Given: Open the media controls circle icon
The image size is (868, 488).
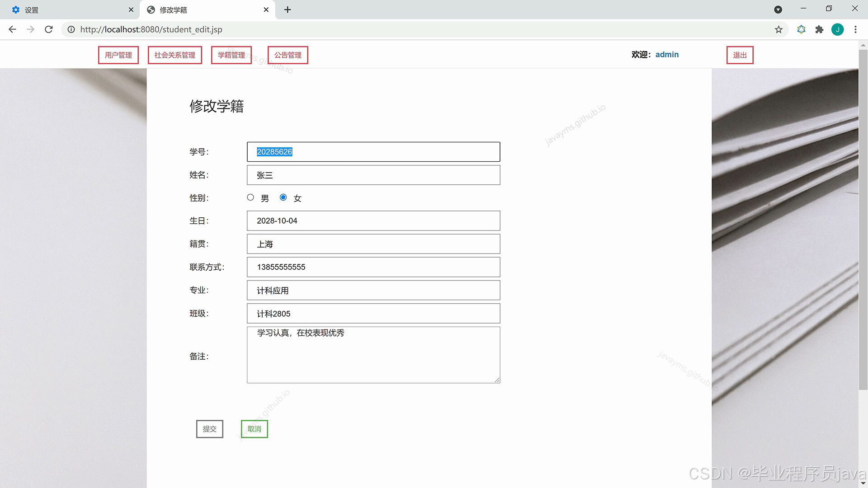Looking at the screenshot, I should (778, 9).
